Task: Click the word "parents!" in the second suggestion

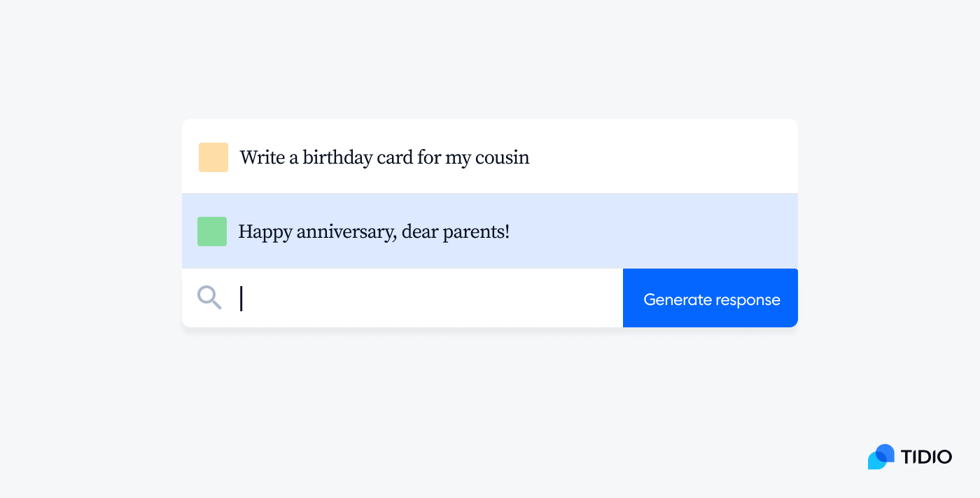Action: (476, 233)
